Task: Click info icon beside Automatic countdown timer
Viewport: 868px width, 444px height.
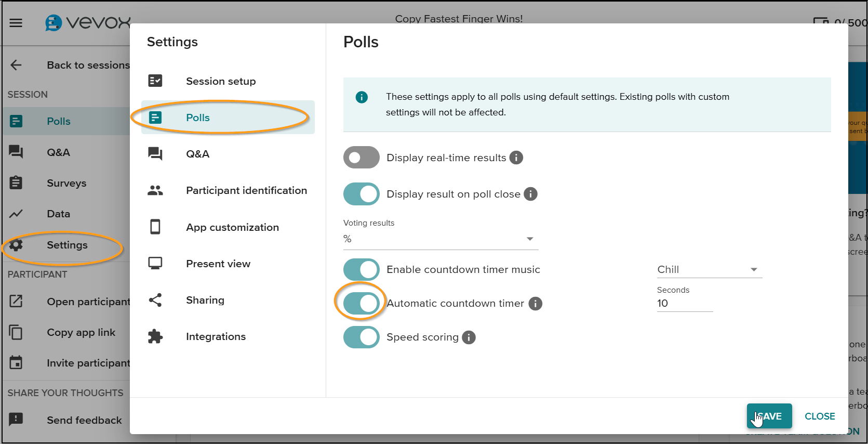Action: pos(535,304)
